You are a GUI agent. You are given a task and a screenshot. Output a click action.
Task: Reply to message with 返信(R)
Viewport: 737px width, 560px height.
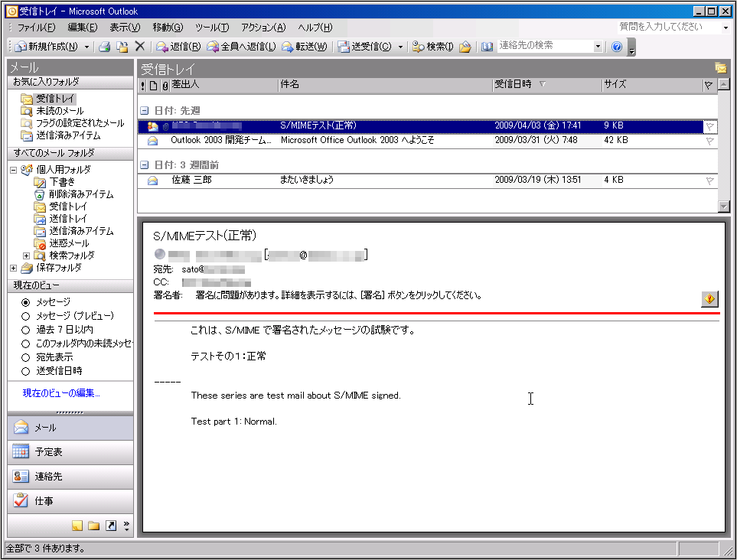click(178, 47)
